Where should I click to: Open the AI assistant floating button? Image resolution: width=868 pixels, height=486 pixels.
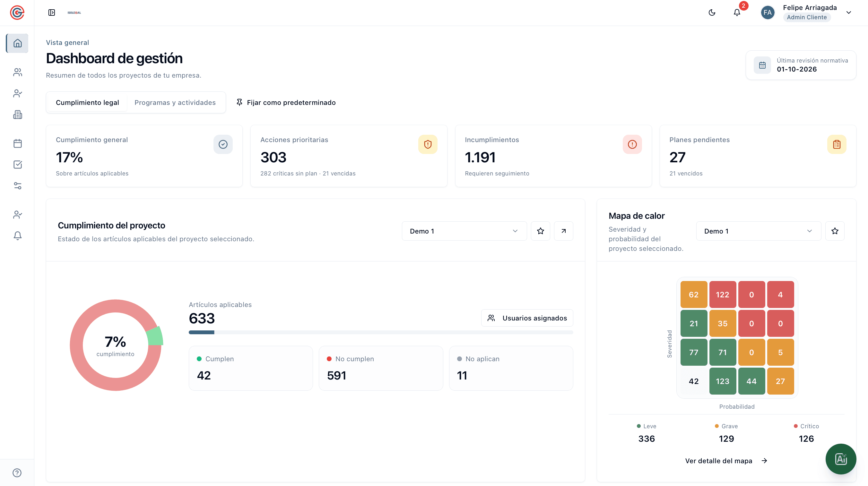click(x=841, y=459)
